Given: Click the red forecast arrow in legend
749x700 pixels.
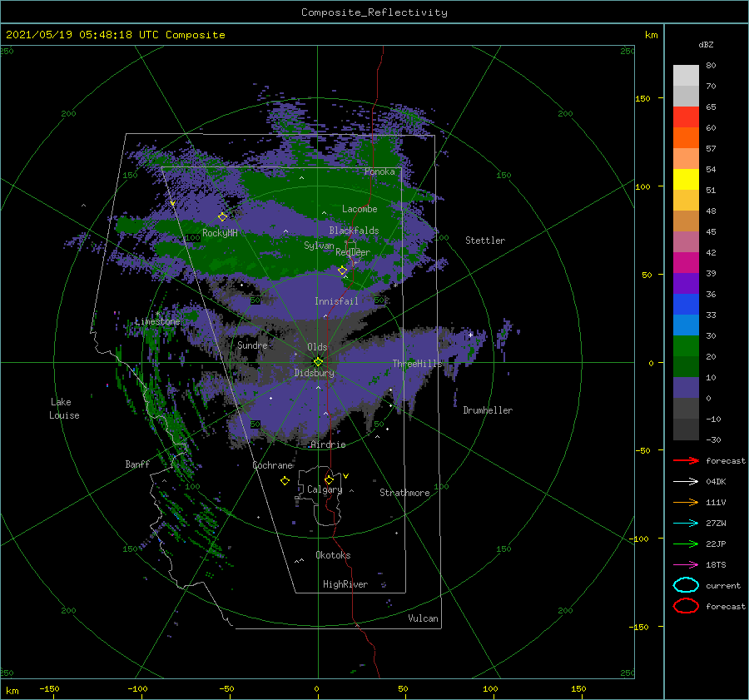Looking at the screenshot, I should coord(686,460).
